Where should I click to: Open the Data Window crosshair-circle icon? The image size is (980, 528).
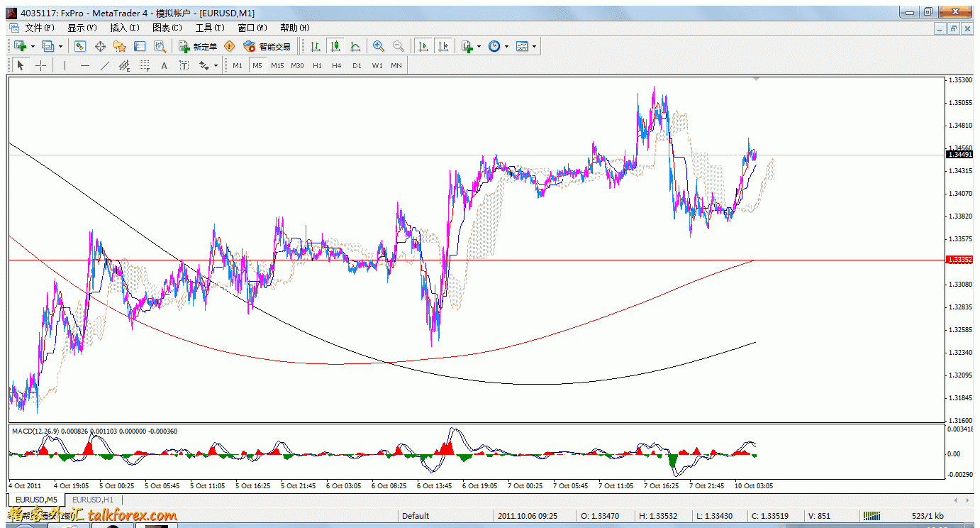(100, 46)
